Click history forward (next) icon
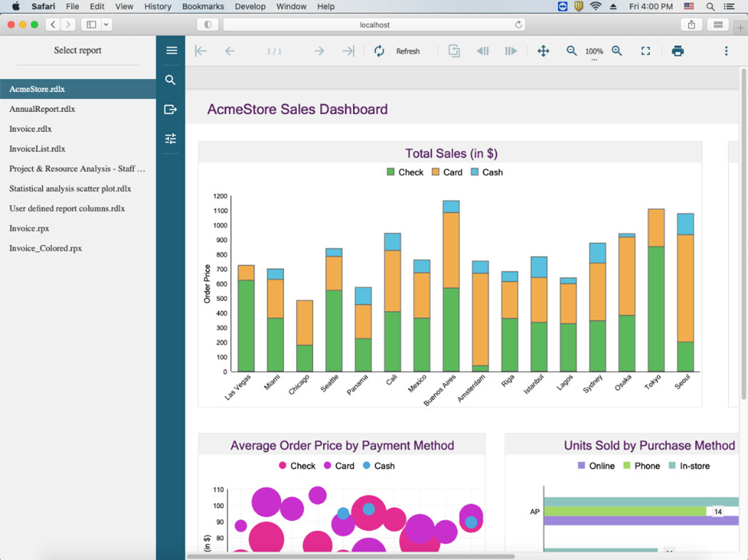This screenshot has width=748, height=560. pos(511,51)
